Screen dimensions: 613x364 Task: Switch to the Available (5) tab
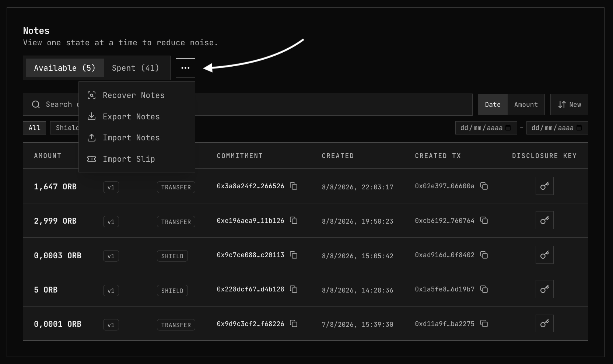[x=65, y=68]
